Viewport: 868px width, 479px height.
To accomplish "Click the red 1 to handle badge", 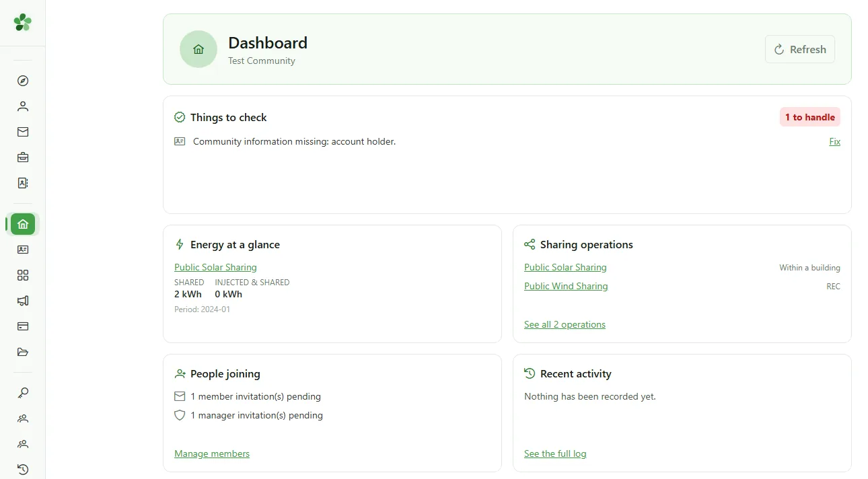I will tap(810, 117).
